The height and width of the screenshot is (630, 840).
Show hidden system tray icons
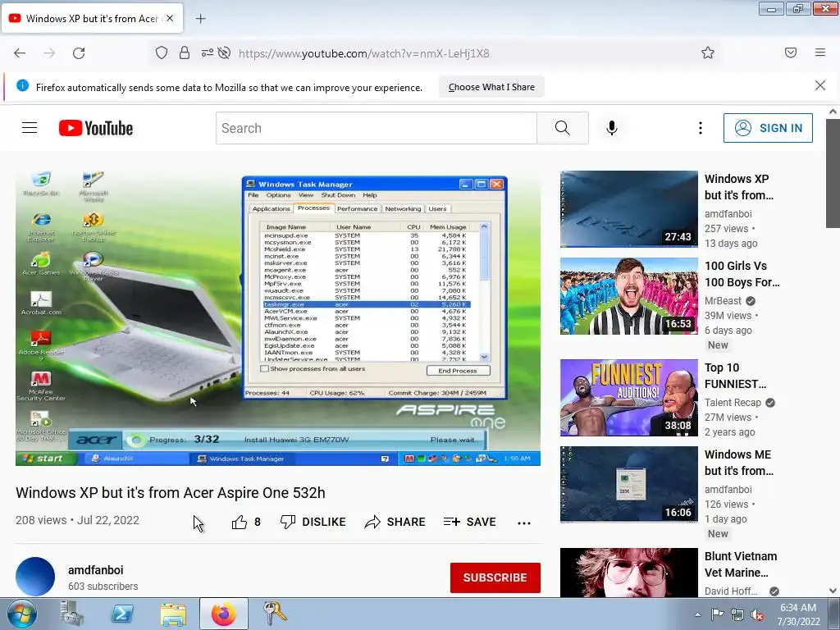pyautogui.click(x=697, y=614)
